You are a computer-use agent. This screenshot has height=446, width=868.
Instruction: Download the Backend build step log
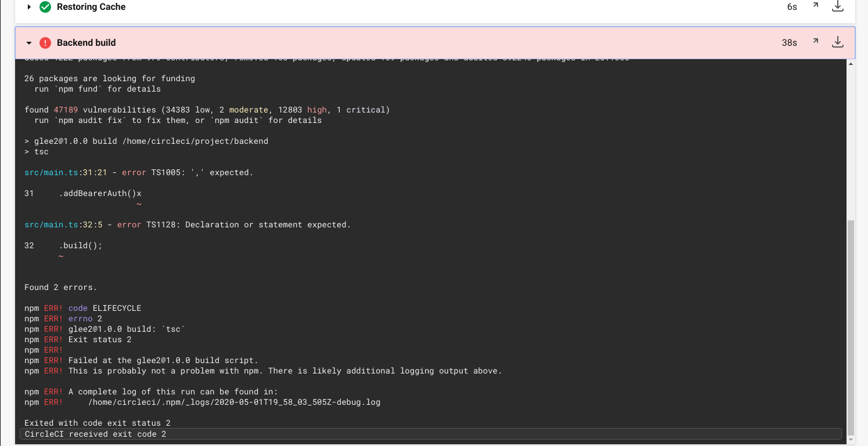pos(837,42)
